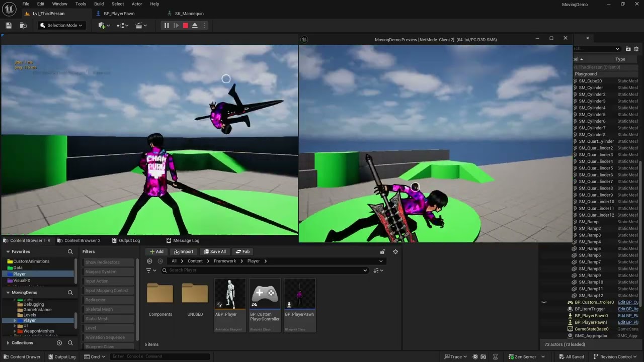This screenshot has width=644, height=362.
Task: Toggle the Content Browser lock icon
Action: 382,251
